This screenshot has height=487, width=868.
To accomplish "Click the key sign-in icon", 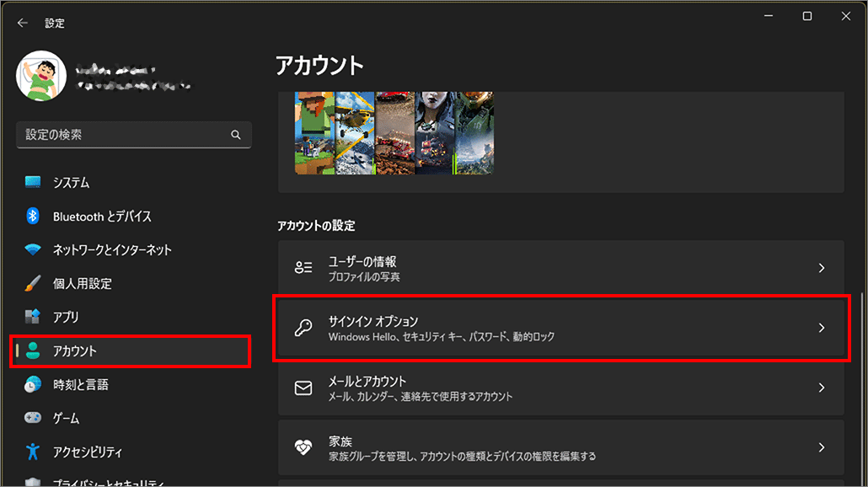I will [x=303, y=328].
